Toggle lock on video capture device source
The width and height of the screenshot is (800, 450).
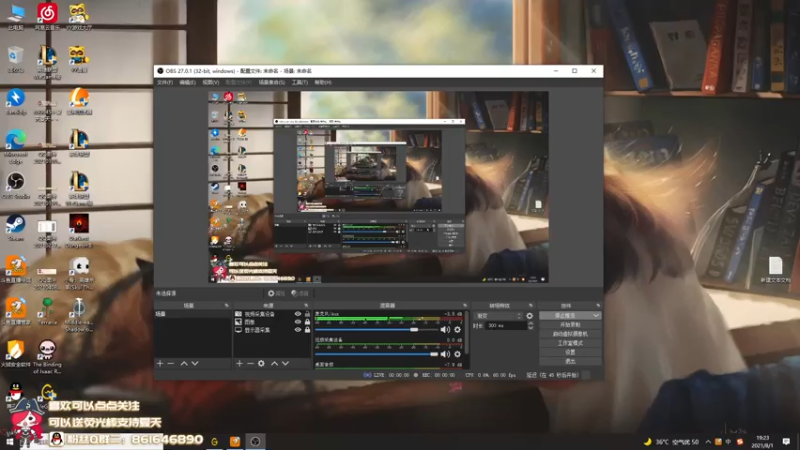[307, 314]
